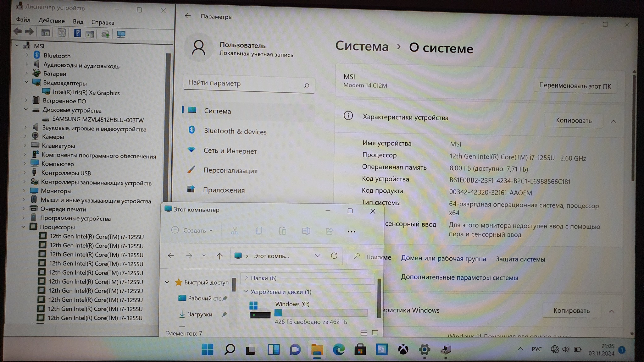Expand the Папки (6) group
The width and height of the screenshot is (644, 362).
pyautogui.click(x=247, y=278)
